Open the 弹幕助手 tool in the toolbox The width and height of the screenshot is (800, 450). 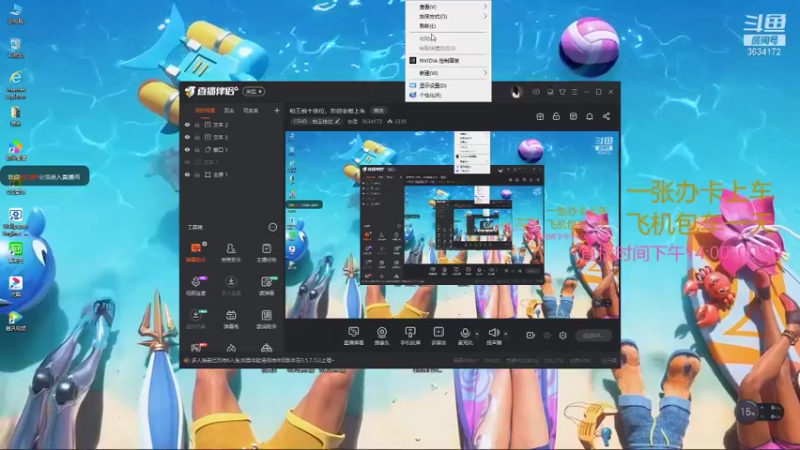[x=196, y=252]
